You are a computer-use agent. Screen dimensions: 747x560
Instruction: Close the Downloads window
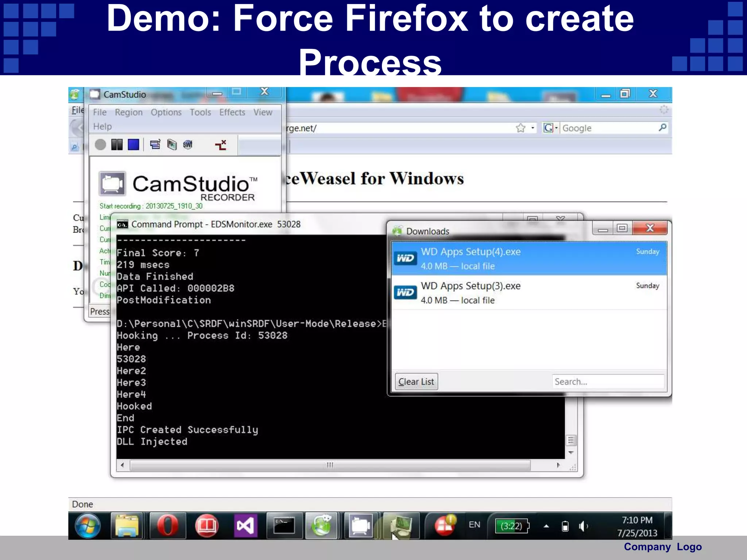tap(650, 228)
